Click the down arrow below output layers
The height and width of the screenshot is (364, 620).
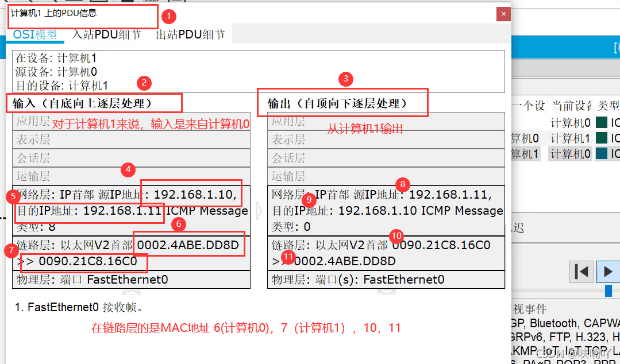pos(386,292)
